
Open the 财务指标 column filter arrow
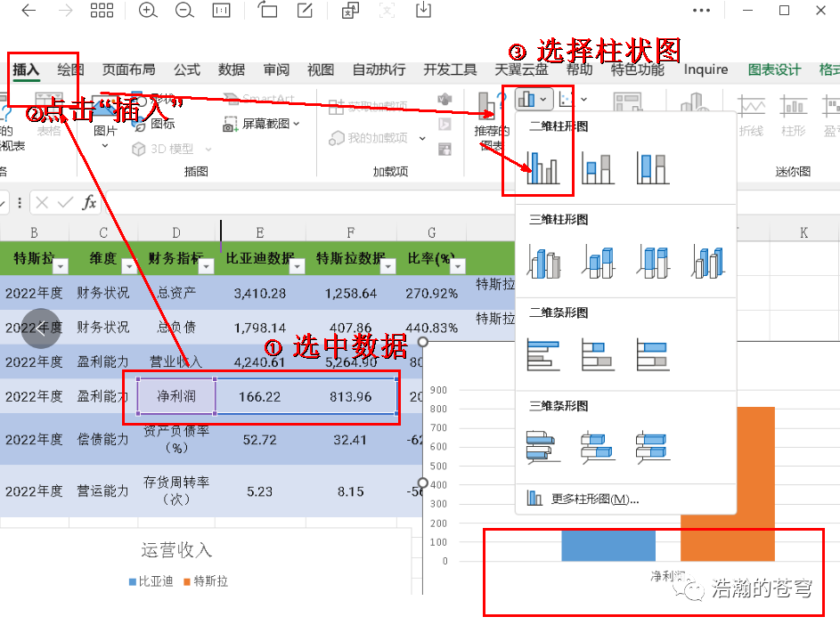point(207,266)
